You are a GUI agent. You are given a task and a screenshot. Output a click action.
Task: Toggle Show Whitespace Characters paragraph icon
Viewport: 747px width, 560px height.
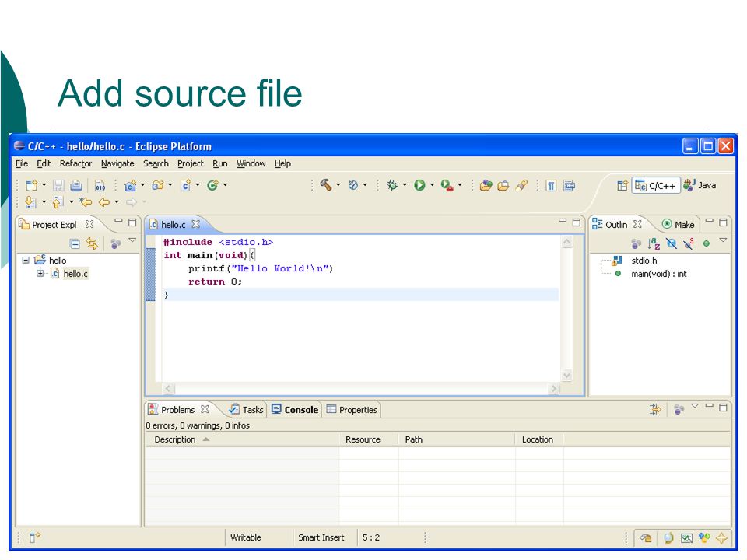[x=551, y=185]
